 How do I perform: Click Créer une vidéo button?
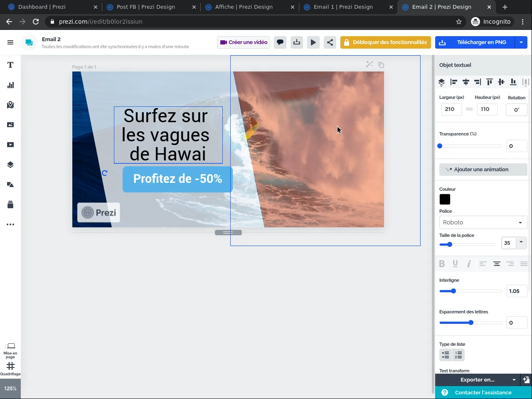pos(243,42)
